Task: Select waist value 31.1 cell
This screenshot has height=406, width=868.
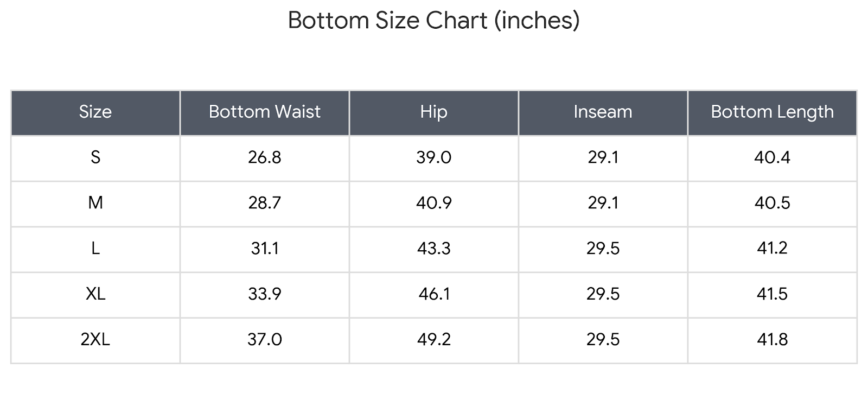Action: point(265,249)
